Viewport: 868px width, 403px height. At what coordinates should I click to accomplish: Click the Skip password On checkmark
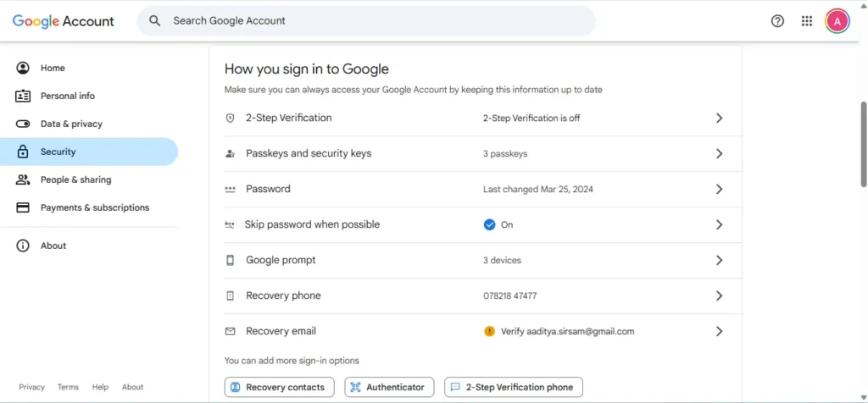pyautogui.click(x=489, y=225)
